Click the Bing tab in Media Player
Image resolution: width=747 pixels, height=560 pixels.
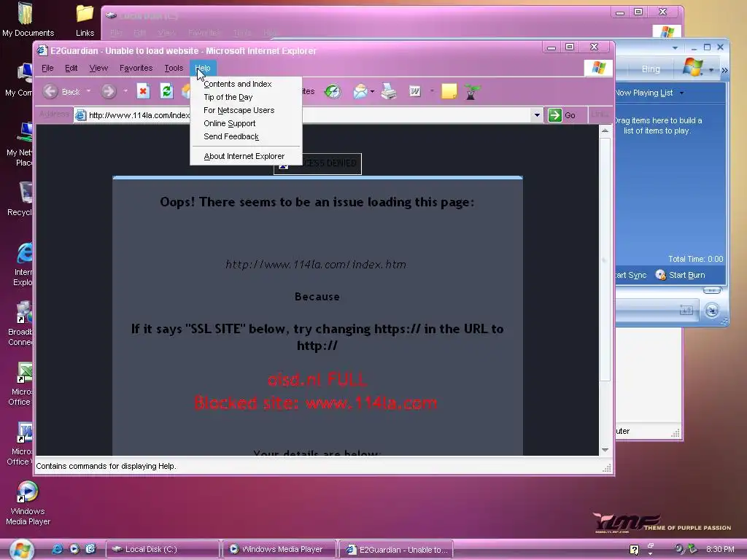click(x=650, y=69)
